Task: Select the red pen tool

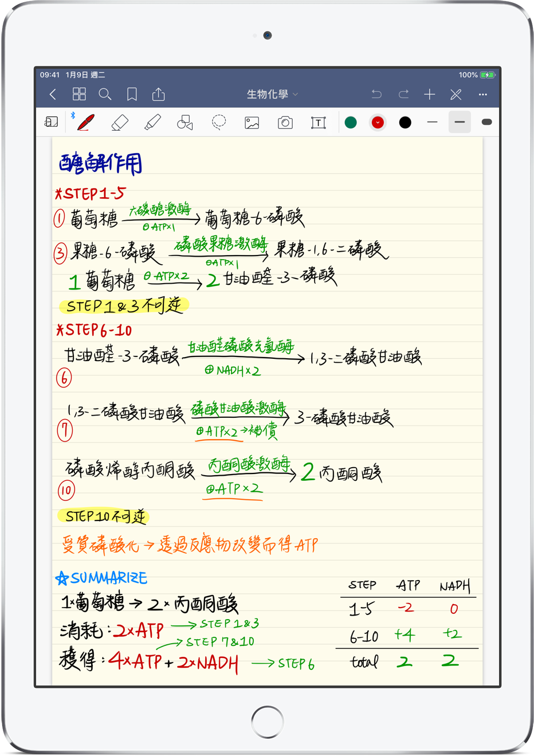Action: coord(86,122)
